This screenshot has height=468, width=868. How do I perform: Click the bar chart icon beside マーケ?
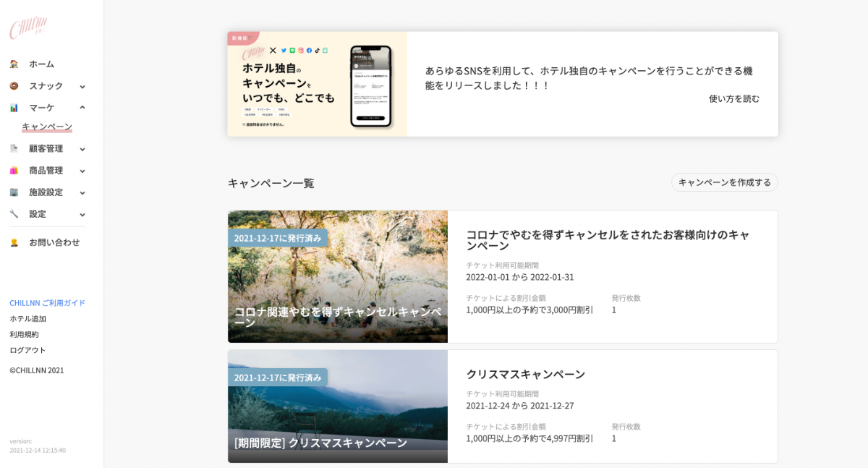pos(14,108)
